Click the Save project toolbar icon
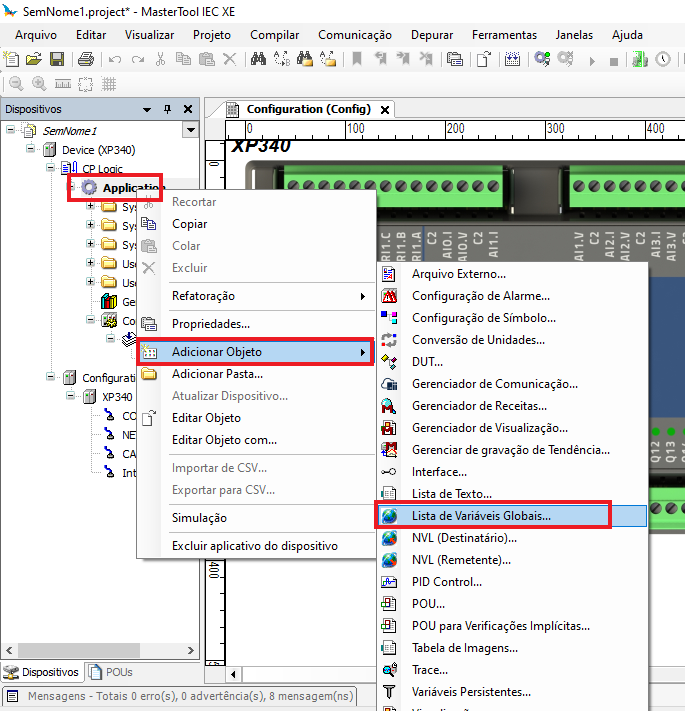This screenshot has width=685, height=711. click(x=57, y=60)
